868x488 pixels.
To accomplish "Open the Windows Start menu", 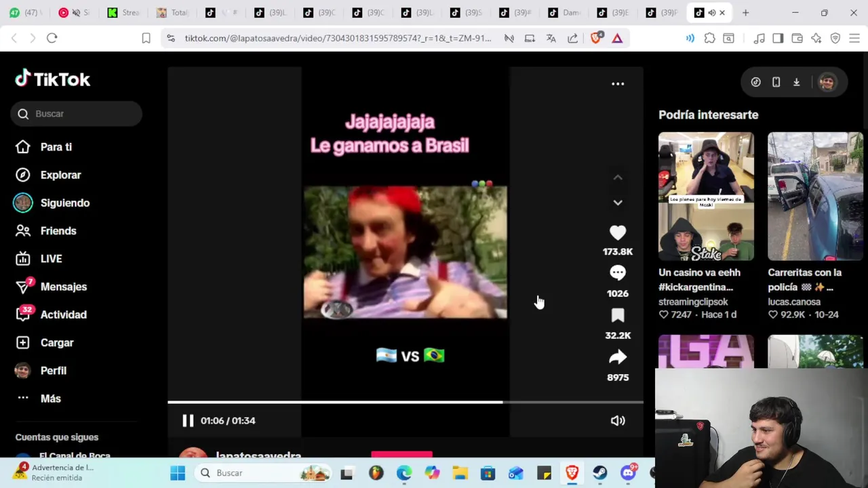I will pos(178,473).
